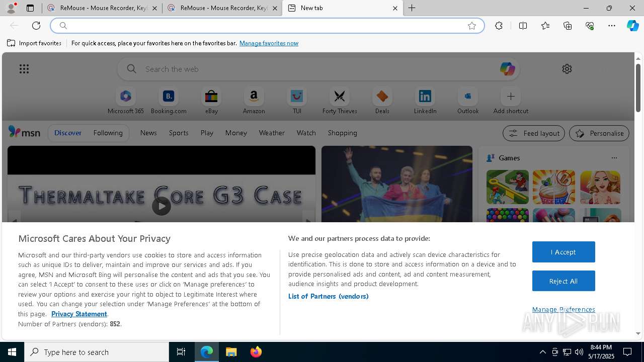Open the Split screen icon
644x362 pixels.
tap(523, 26)
